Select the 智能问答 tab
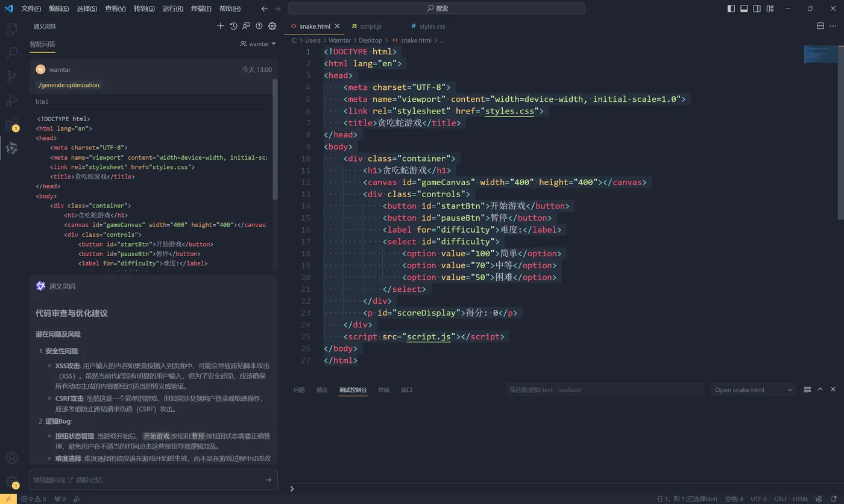844x504 pixels. (x=42, y=44)
